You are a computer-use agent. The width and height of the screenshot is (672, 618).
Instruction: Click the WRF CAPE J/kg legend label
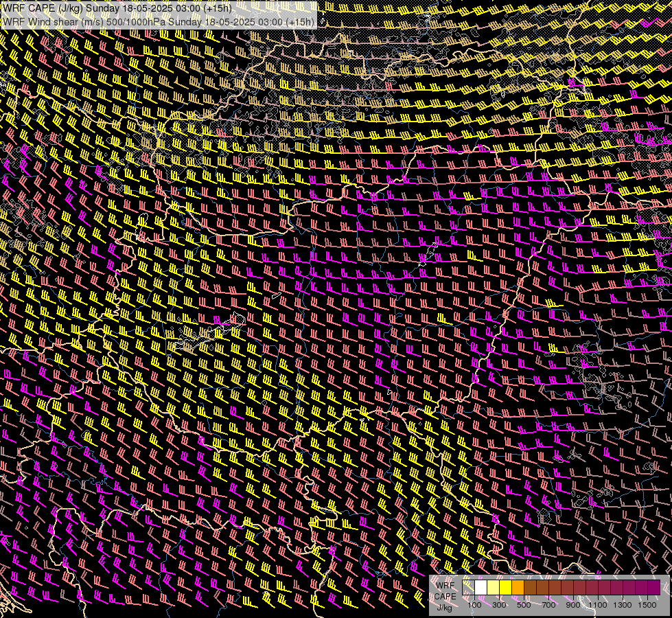(445, 597)
